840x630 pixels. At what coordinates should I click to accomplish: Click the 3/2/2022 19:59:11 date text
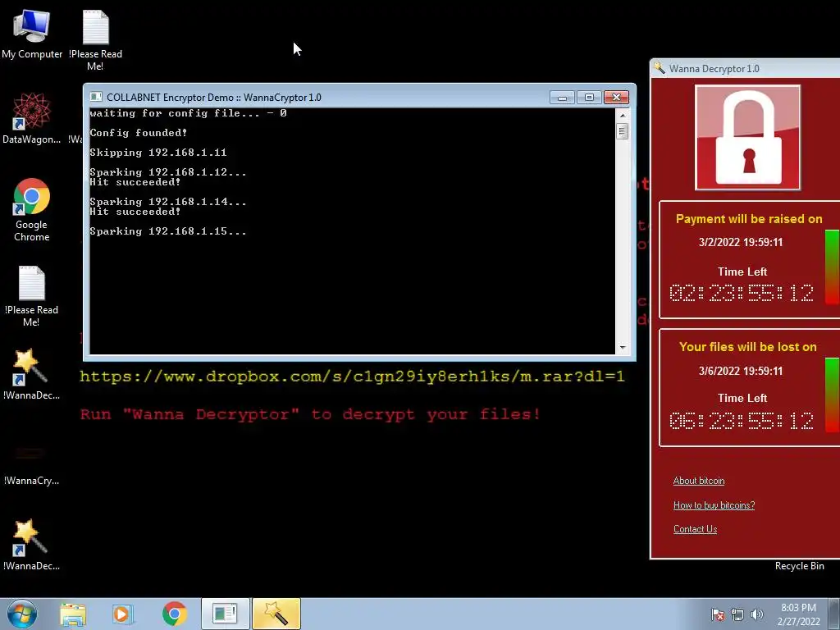[741, 242]
